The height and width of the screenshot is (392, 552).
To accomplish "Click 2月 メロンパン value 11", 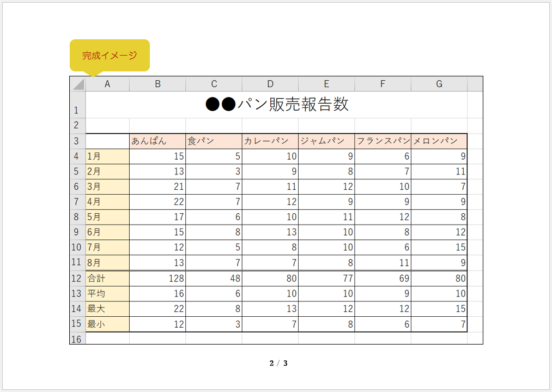I will (439, 172).
